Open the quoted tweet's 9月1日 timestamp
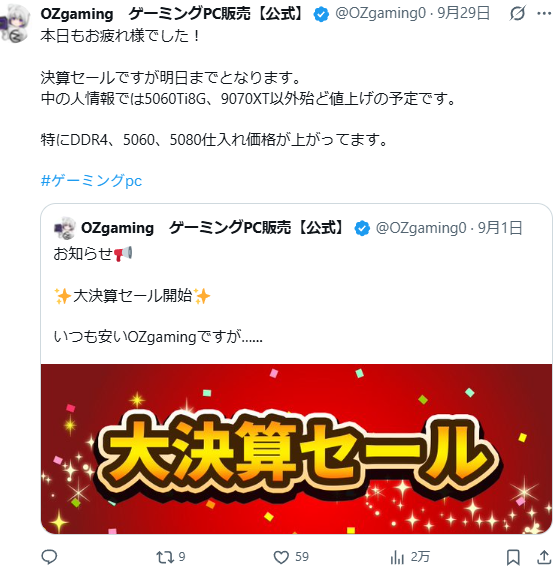 [x=500, y=228]
